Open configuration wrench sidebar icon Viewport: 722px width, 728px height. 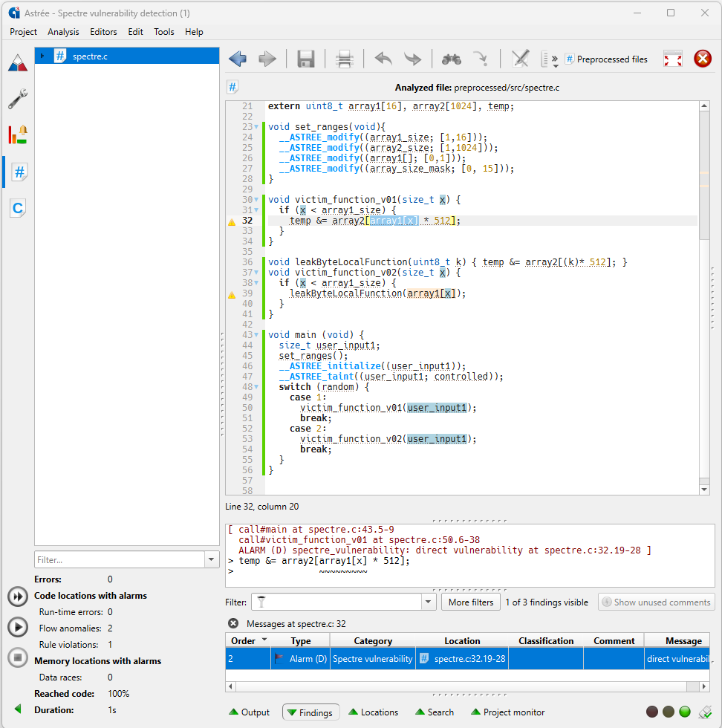pyautogui.click(x=18, y=99)
